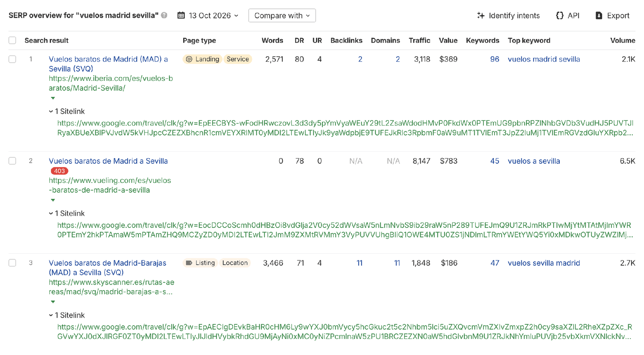Click the 96 keywords count link
The height and width of the screenshot is (355, 644).
495,59
